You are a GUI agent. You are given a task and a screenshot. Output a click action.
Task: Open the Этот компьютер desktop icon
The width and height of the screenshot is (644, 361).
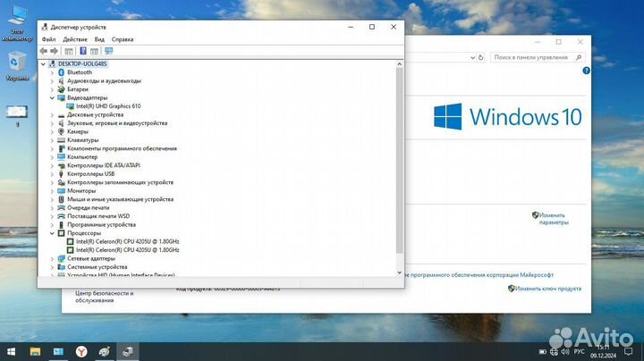pyautogui.click(x=17, y=24)
